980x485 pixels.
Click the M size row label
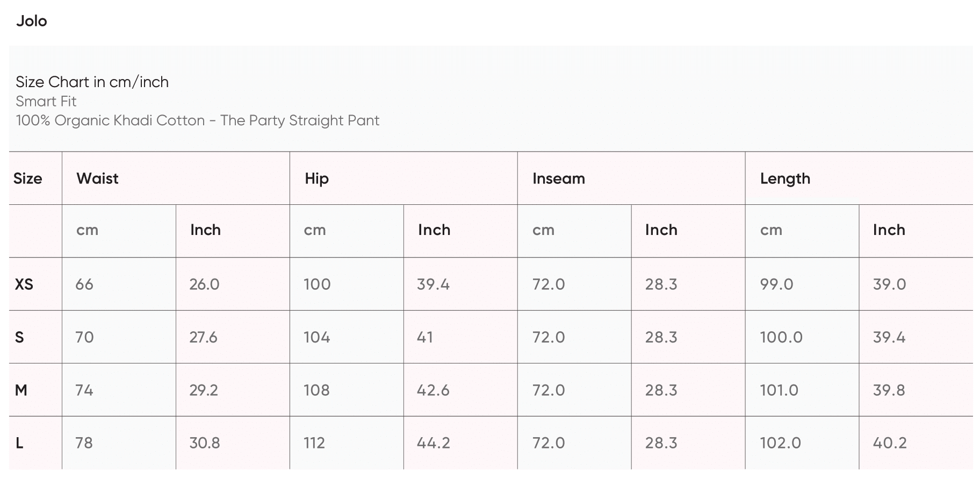21,390
